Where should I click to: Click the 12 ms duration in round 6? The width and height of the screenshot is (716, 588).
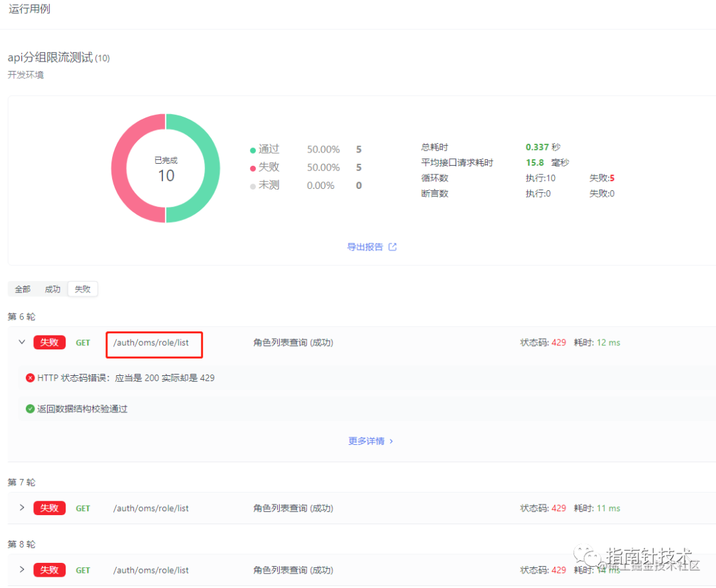pyautogui.click(x=608, y=343)
